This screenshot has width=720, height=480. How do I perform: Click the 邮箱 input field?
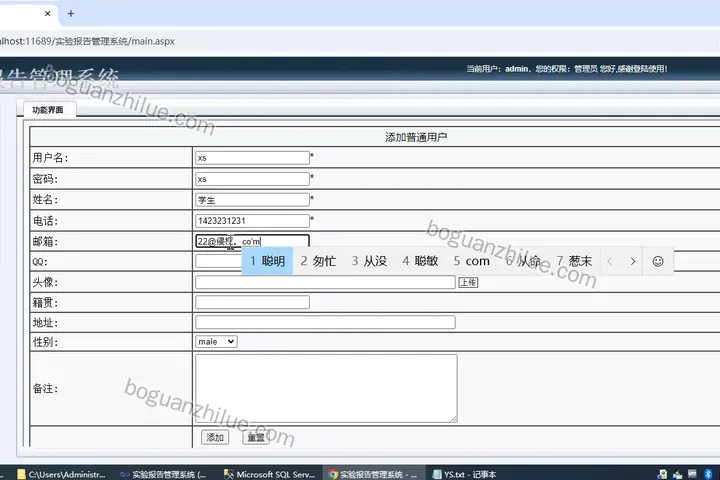click(252, 241)
